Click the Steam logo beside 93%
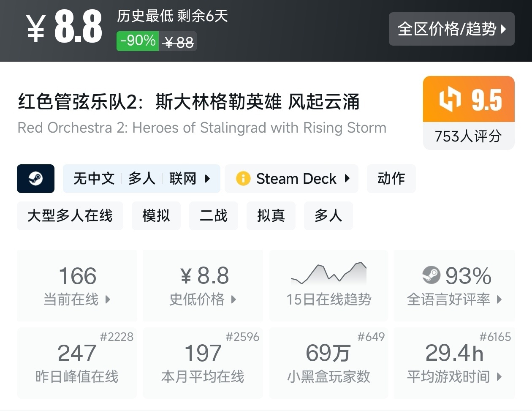This screenshot has height=411, width=532. 431,275
